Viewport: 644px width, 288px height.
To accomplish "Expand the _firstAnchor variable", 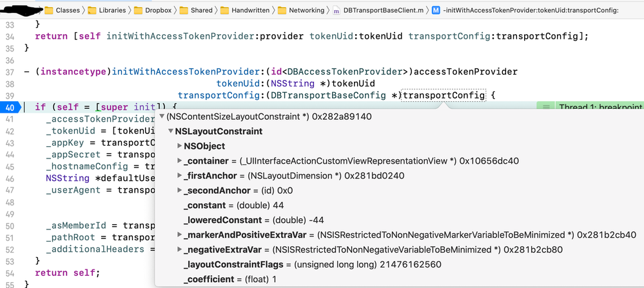I will (179, 176).
